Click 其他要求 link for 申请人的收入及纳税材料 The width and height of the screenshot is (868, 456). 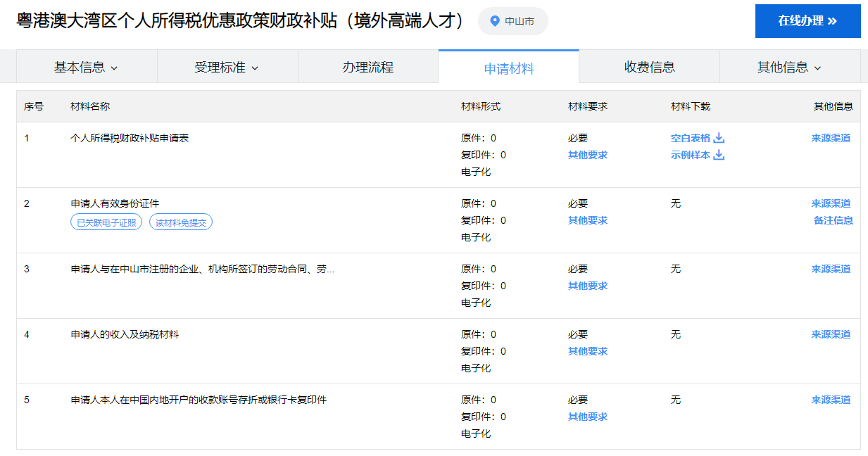pyautogui.click(x=587, y=351)
